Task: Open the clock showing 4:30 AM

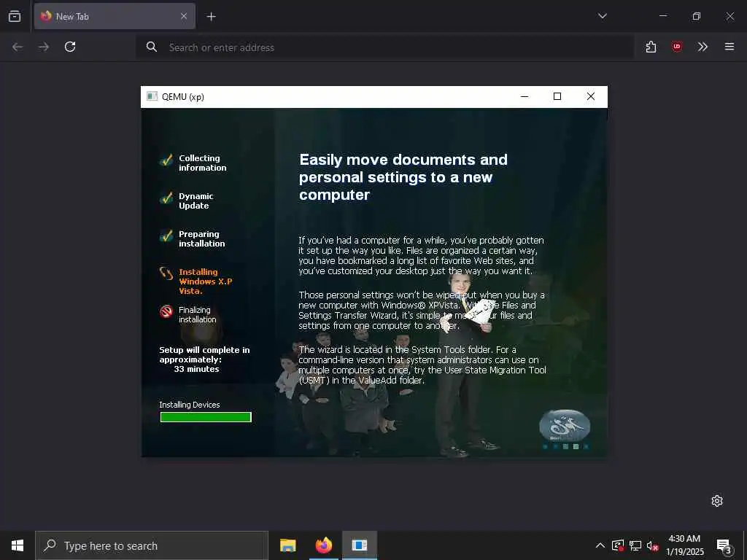Action: 684,545
